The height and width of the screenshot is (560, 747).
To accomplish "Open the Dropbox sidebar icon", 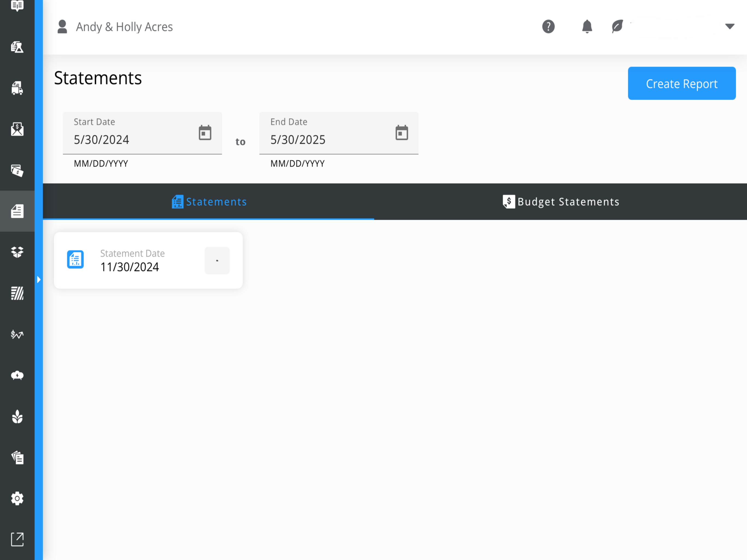I will (x=17, y=252).
